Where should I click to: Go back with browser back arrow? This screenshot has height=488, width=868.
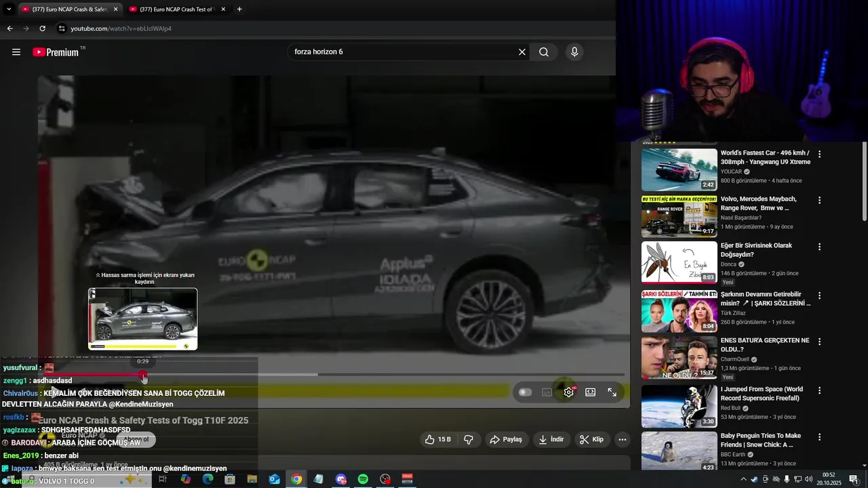click(9, 28)
